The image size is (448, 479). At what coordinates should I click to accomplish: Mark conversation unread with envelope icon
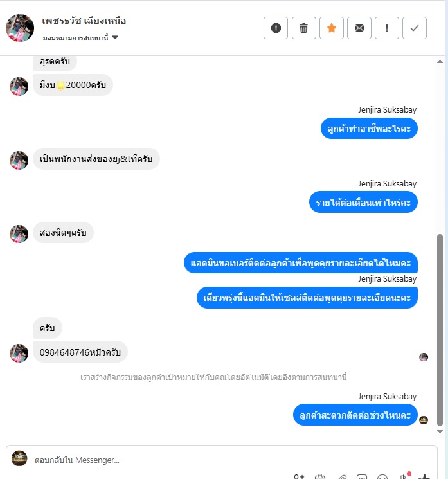point(359,28)
